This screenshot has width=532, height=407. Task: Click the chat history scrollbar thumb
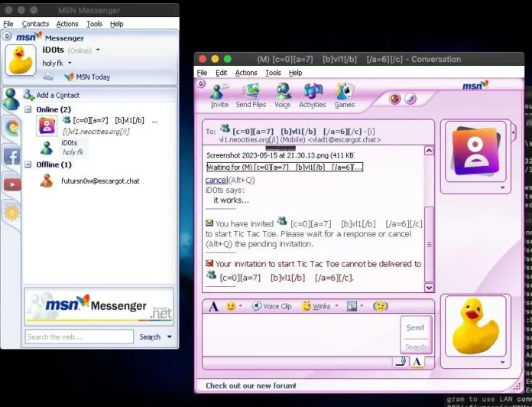pos(429,244)
